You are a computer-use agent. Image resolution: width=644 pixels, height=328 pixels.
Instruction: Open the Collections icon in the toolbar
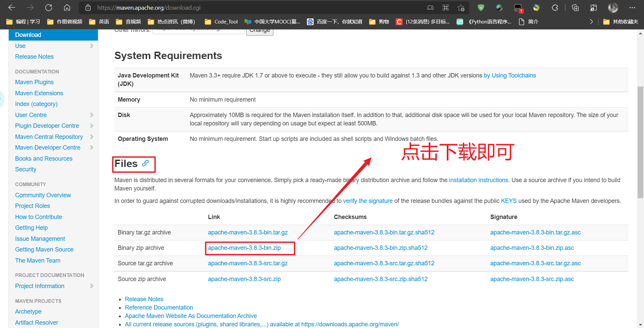[575, 7]
